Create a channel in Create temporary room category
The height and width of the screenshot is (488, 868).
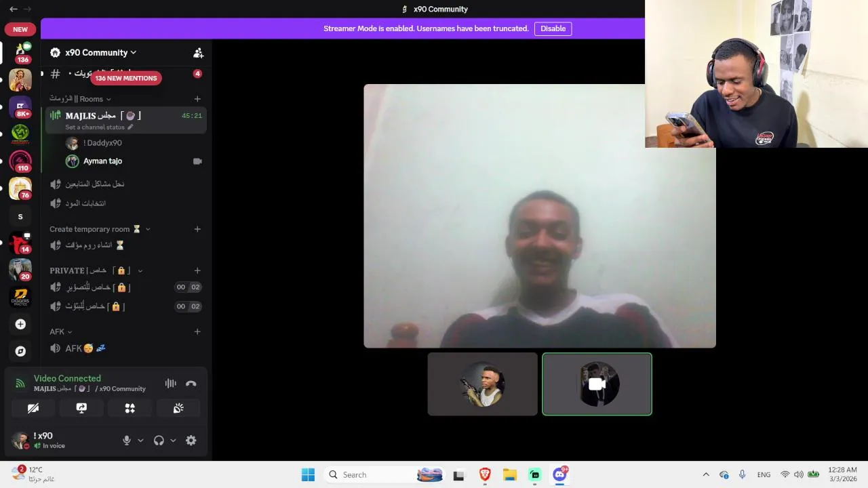coord(197,229)
